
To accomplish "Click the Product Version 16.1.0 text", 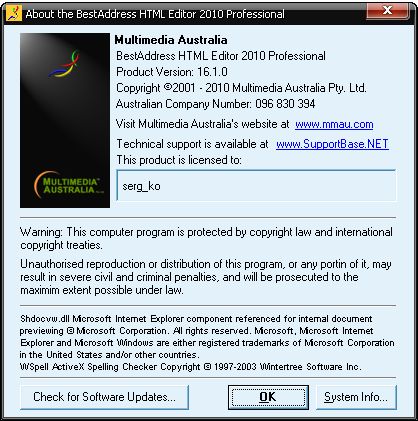I will click(x=172, y=72).
